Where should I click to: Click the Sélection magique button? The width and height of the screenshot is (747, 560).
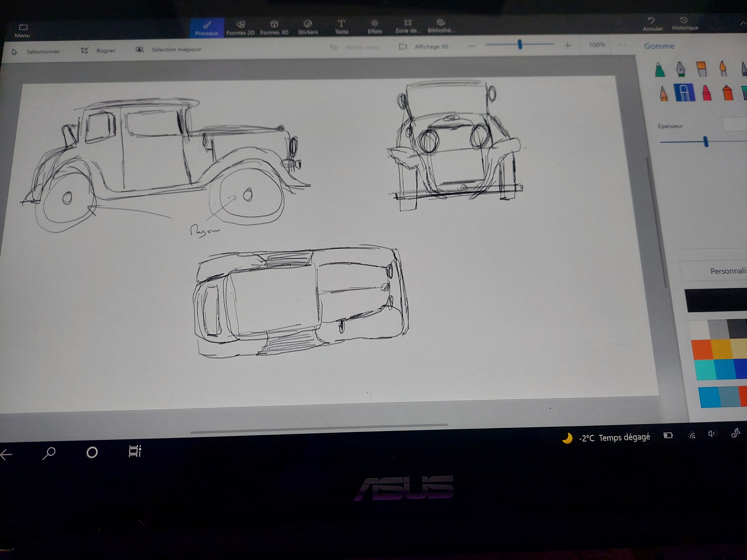[x=169, y=50]
